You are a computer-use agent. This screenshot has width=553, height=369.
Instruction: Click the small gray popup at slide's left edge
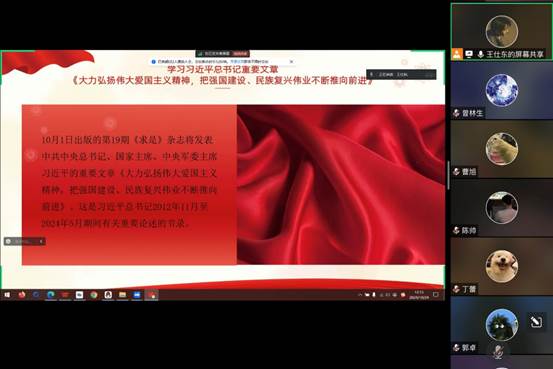coord(24,241)
